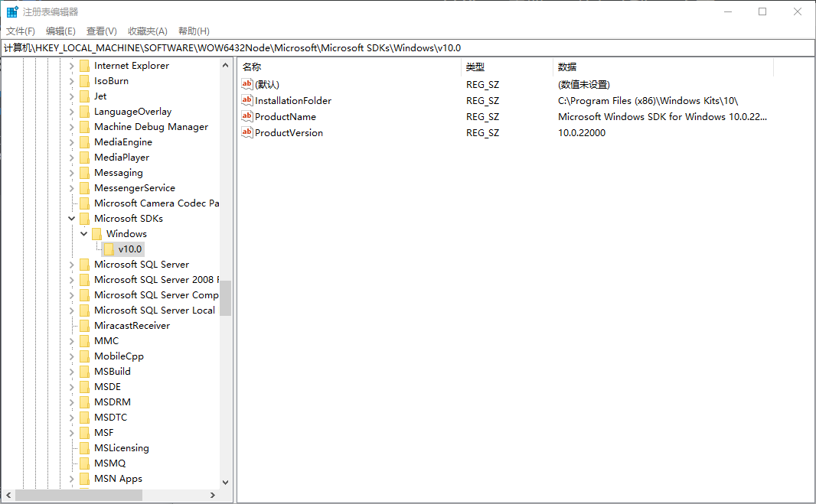Image resolution: width=816 pixels, height=504 pixels.
Task: Collapse the Microsoft SDKs key
Action: click(72, 219)
